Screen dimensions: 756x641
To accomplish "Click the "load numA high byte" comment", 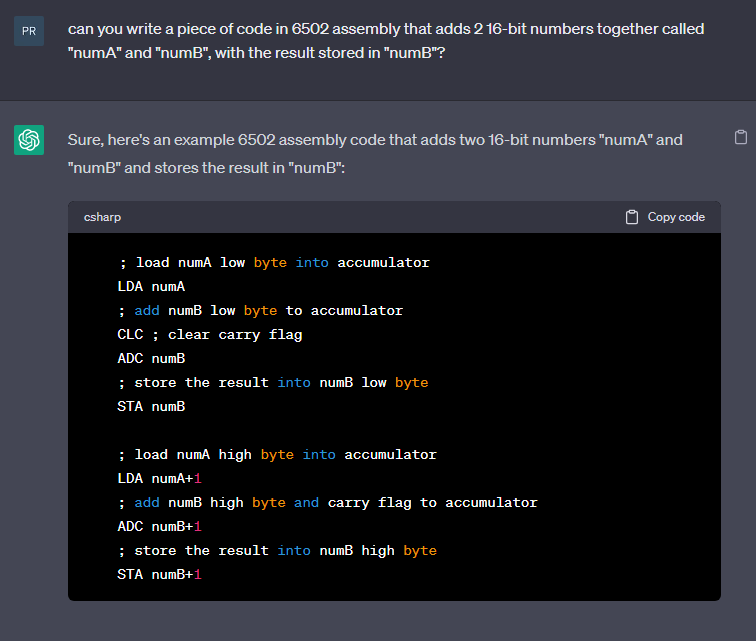I will (x=277, y=455).
